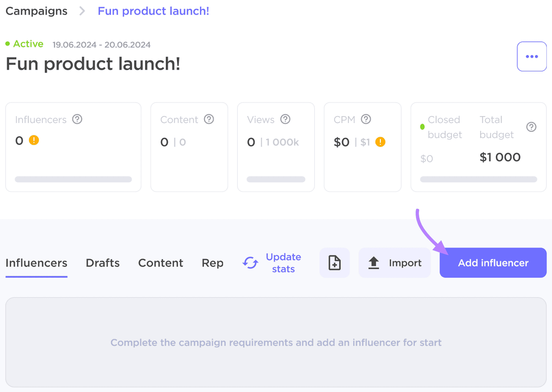Click the Fun product launch breadcrumb link
Viewport: 552px width, 392px height.
(153, 11)
